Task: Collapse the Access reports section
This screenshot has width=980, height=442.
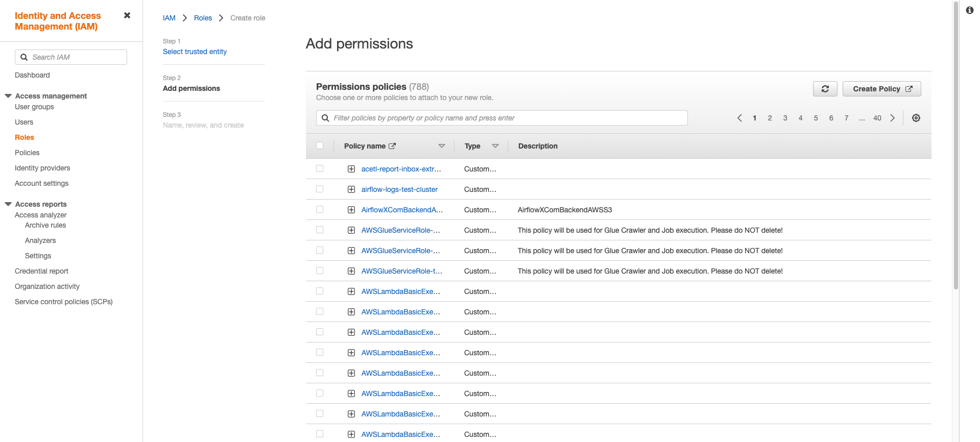Action: 8,204
